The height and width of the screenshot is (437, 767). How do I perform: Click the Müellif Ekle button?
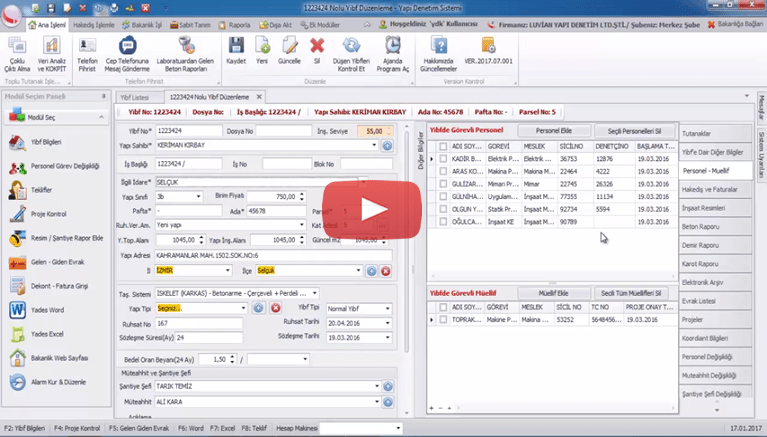[553, 292]
